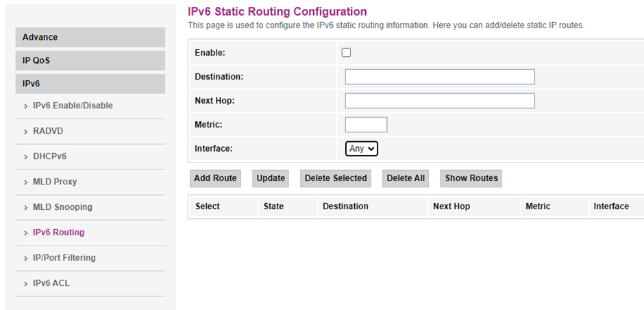Click the Metric input box
The height and width of the screenshot is (310, 644).
[x=366, y=125]
